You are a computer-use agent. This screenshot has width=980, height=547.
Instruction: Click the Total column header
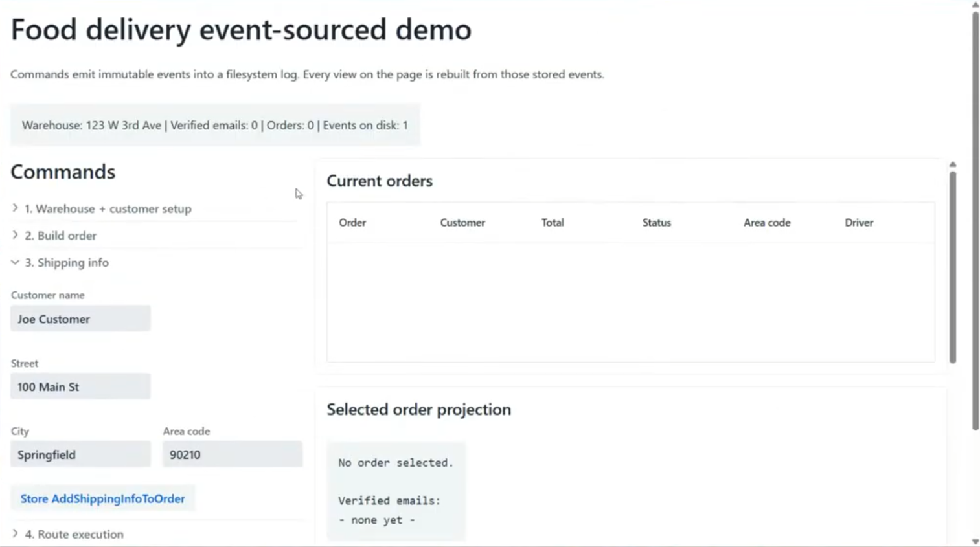click(x=553, y=223)
